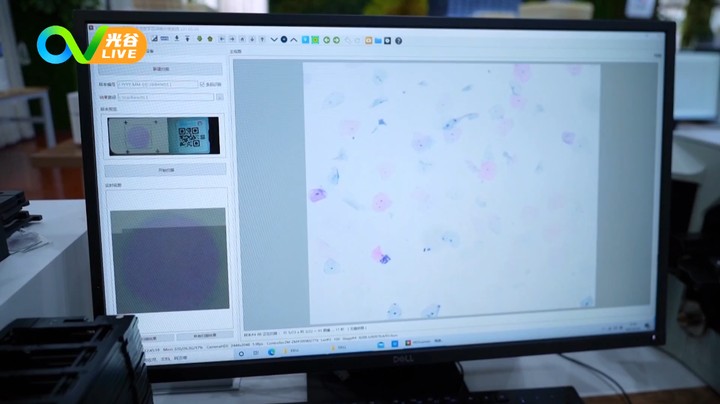Image resolution: width=720 pixels, height=404 pixels.
Task: Open Task View on the taskbar
Action: tap(256, 353)
